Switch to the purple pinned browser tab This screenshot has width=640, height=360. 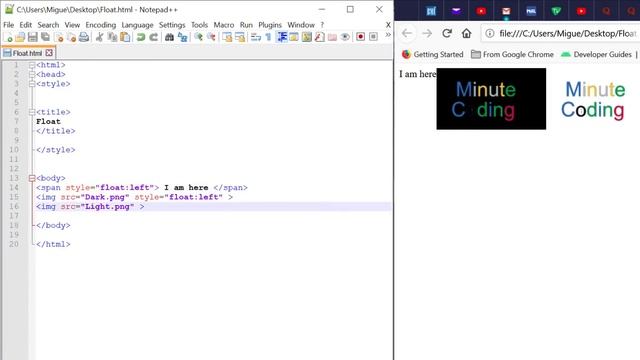coord(456,11)
